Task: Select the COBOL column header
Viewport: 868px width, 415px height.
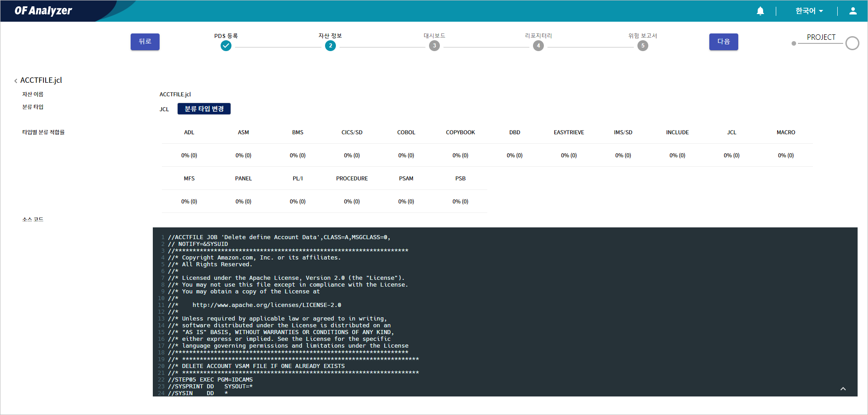Action: coord(406,132)
